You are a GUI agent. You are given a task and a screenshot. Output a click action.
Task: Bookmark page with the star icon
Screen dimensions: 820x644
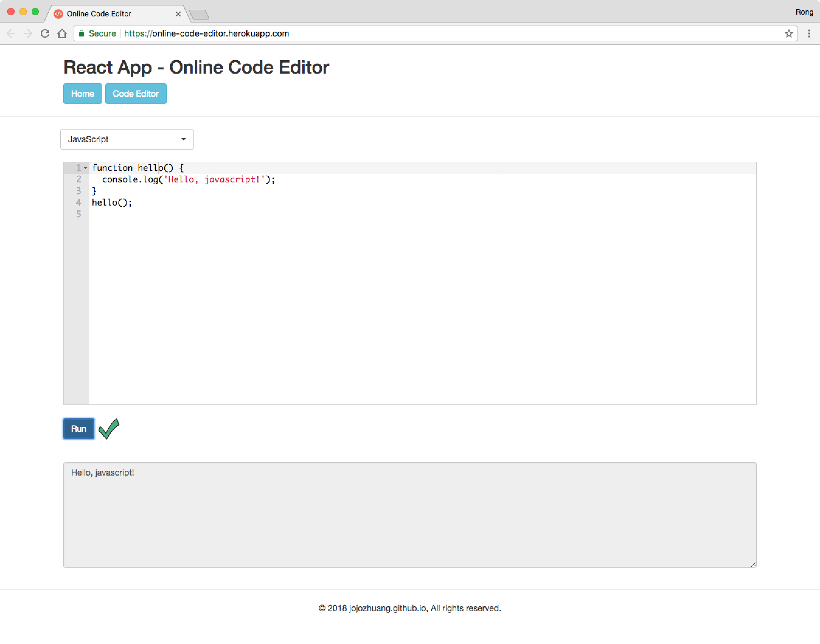(x=789, y=33)
